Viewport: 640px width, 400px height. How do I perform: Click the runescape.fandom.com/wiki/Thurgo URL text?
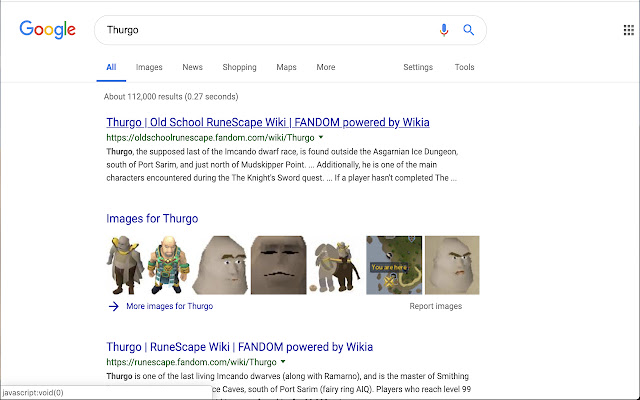click(191, 362)
